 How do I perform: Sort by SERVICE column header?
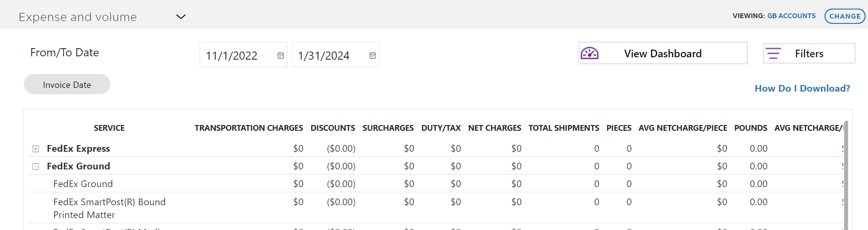(109, 128)
